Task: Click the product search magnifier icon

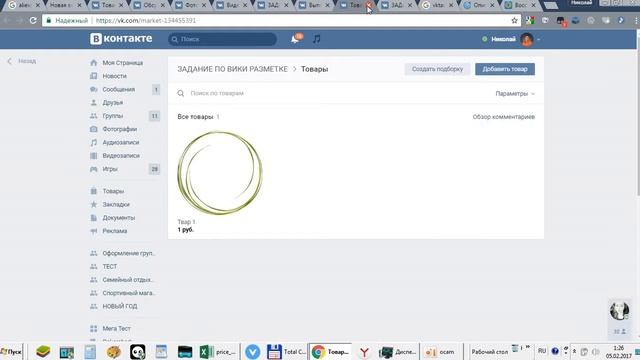Action: (x=180, y=93)
